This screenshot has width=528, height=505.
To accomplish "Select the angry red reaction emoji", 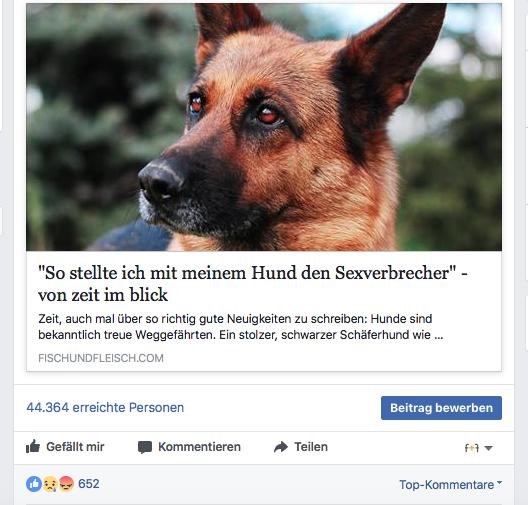I will 66,484.
